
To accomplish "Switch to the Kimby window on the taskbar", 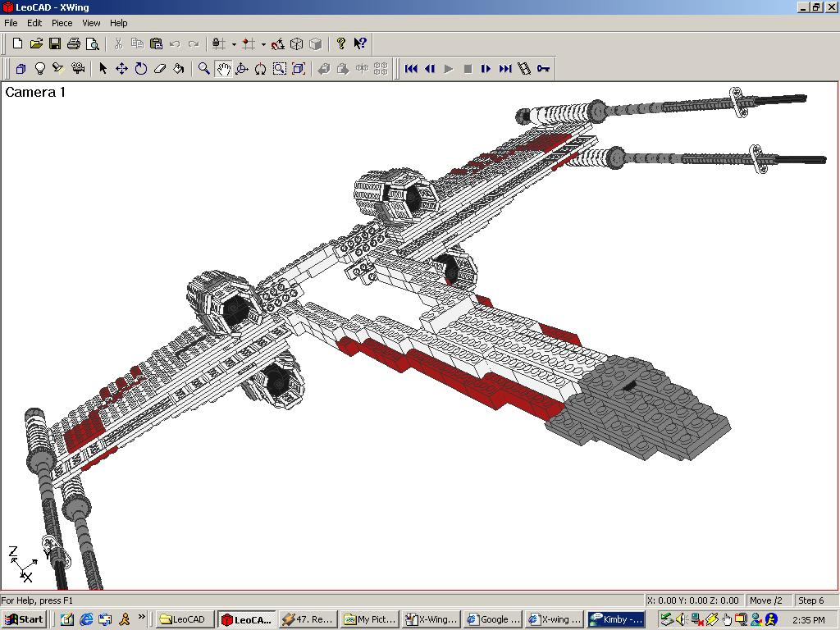I will click(616, 619).
